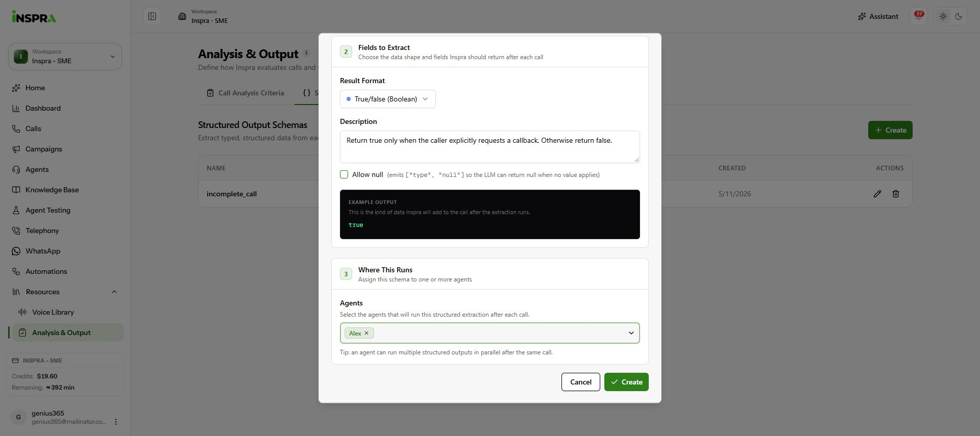980x436 pixels.
Task: Click the info icon beside Analysis & Output
Action: click(x=306, y=53)
